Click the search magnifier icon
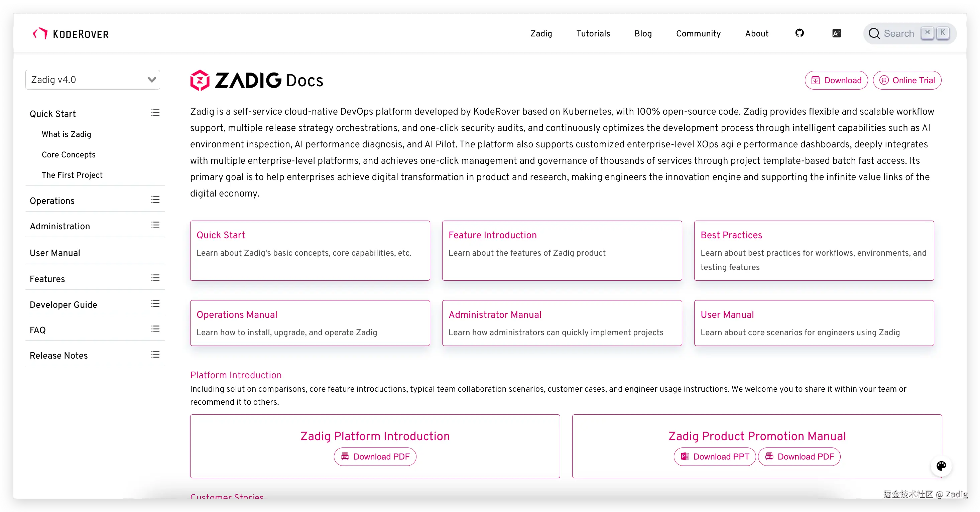The width and height of the screenshot is (980, 512). 874,33
